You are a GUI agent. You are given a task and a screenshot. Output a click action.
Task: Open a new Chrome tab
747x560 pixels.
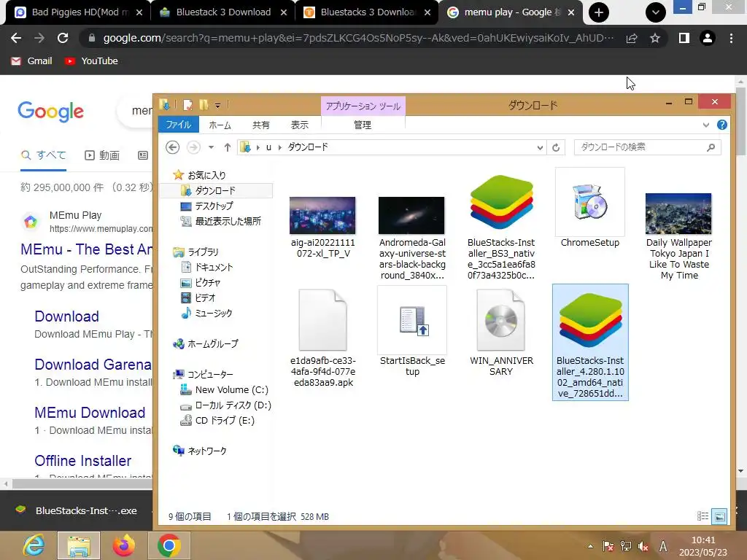point(599,12)
